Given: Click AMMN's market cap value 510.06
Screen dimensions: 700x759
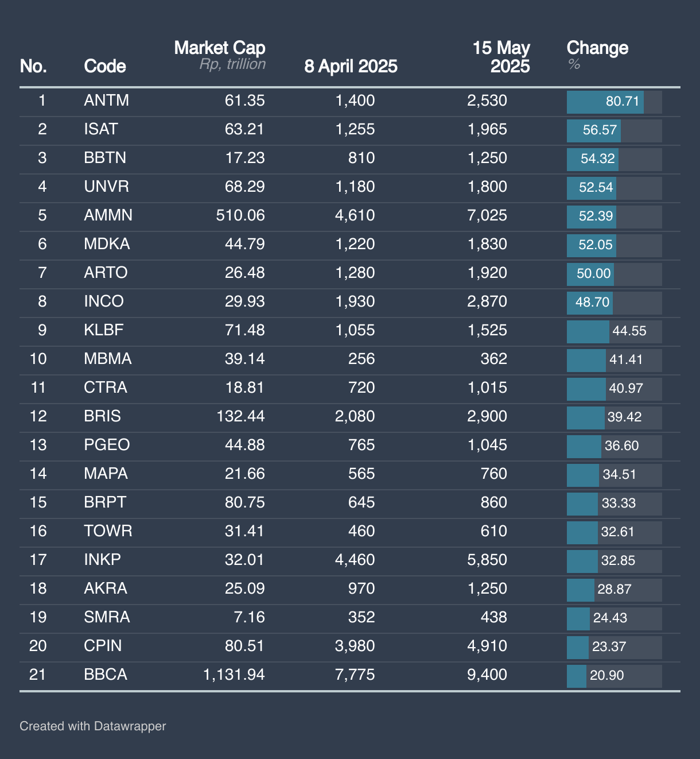Looking at the screenshot, I should [240, 216].
